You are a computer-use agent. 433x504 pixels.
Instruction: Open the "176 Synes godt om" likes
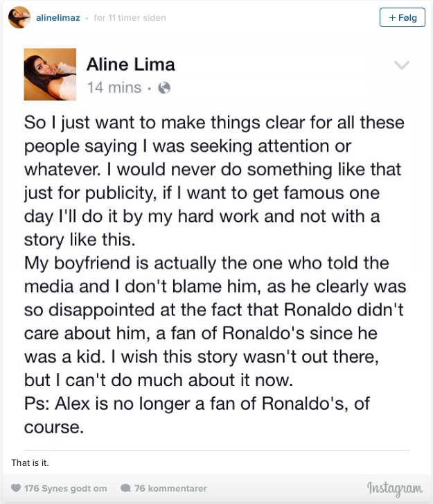(x=65, y=489)
